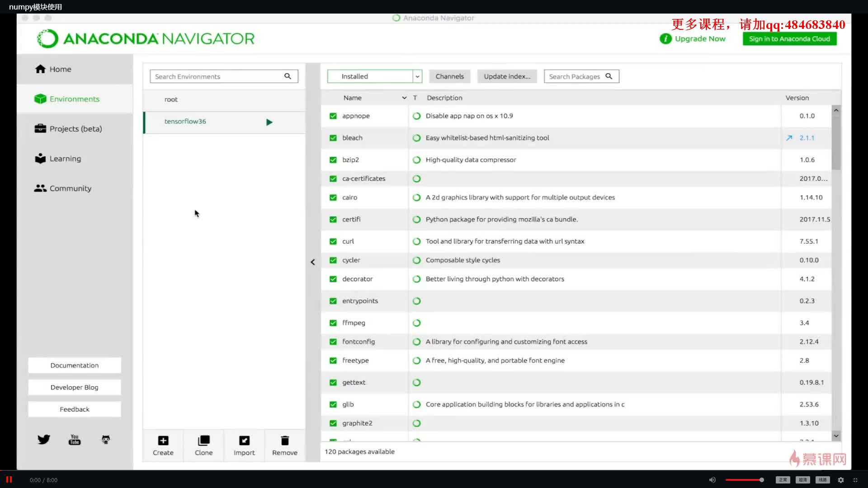Toggle the gettext package checkbox
Screen dimensions: 868x488
point(333,383)
